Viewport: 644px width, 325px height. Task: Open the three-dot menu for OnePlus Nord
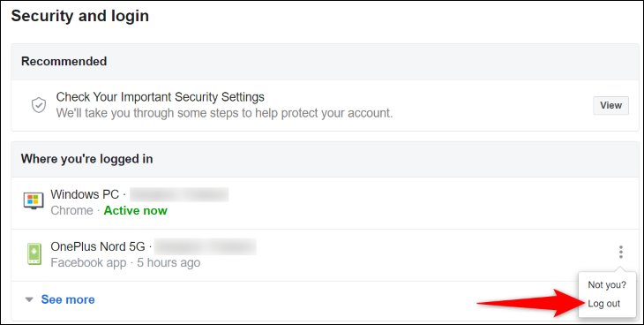click(620, 252)
